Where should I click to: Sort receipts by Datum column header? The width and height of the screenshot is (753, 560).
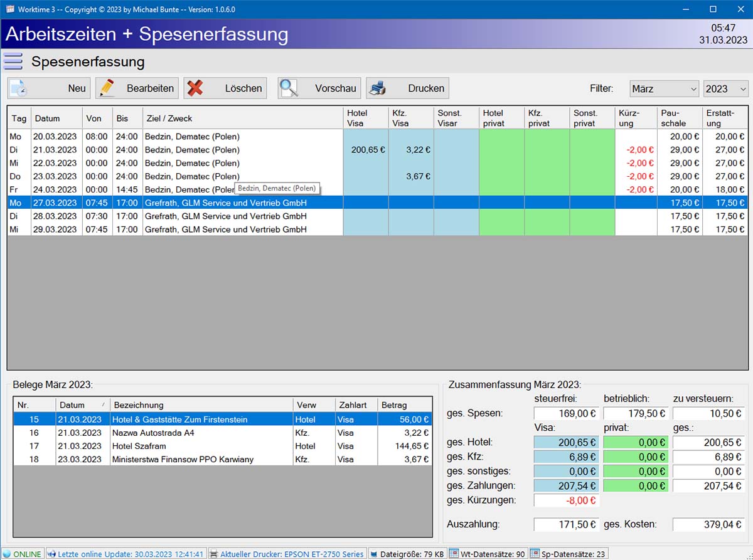click(82, 405)
